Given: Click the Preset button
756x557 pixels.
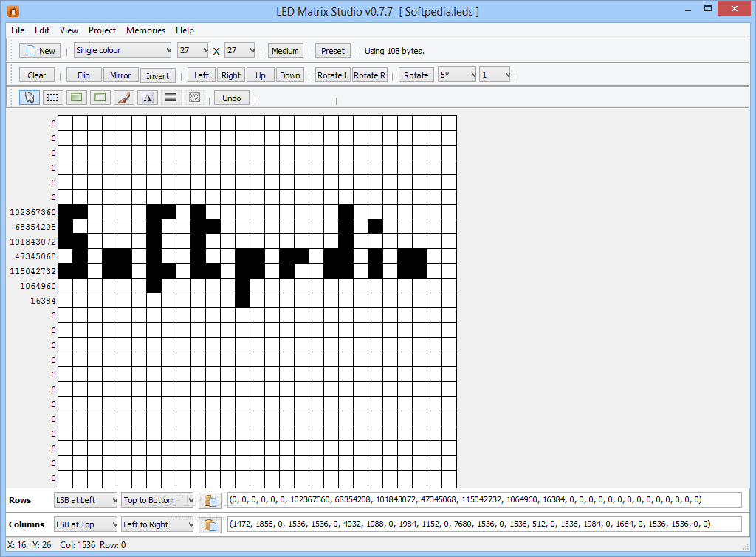Looking at the screenshot, I should (333, 51).
